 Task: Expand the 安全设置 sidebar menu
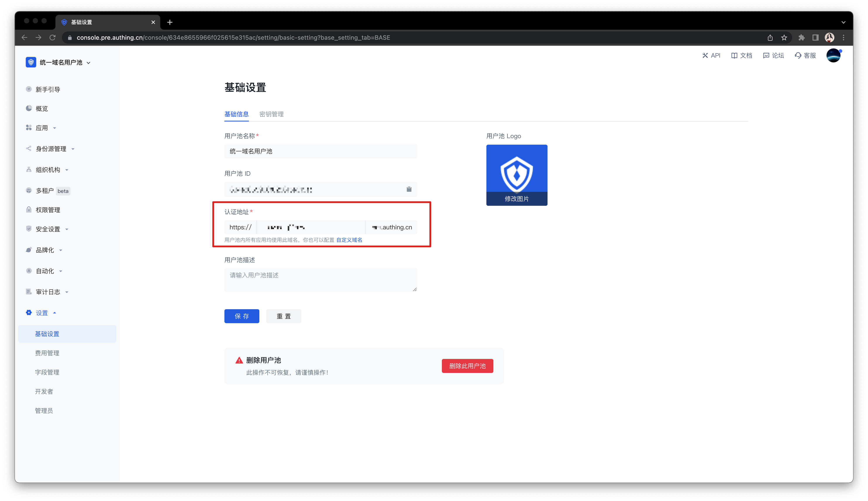[48, 229]
